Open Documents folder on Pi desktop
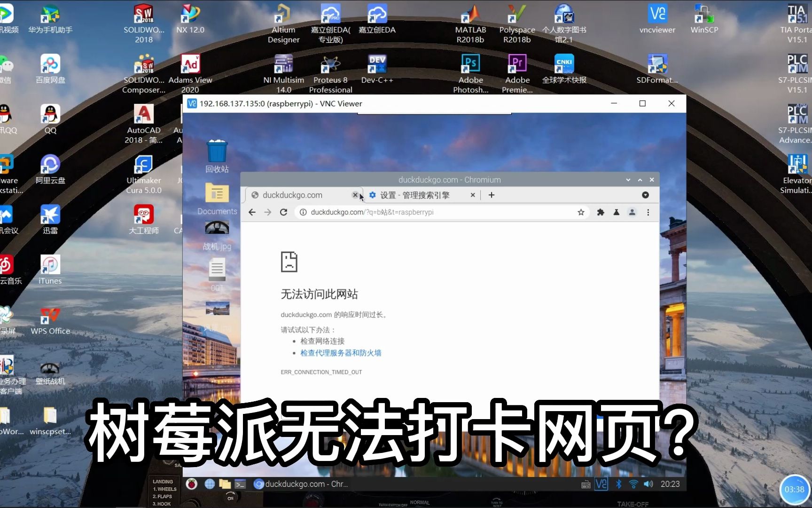The width and height of the screenshot is (812, 508). [217, 199]
